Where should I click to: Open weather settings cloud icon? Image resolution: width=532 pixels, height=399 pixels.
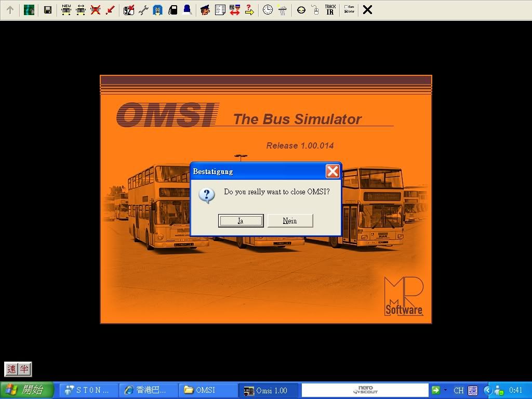click(x=282, y=10)
